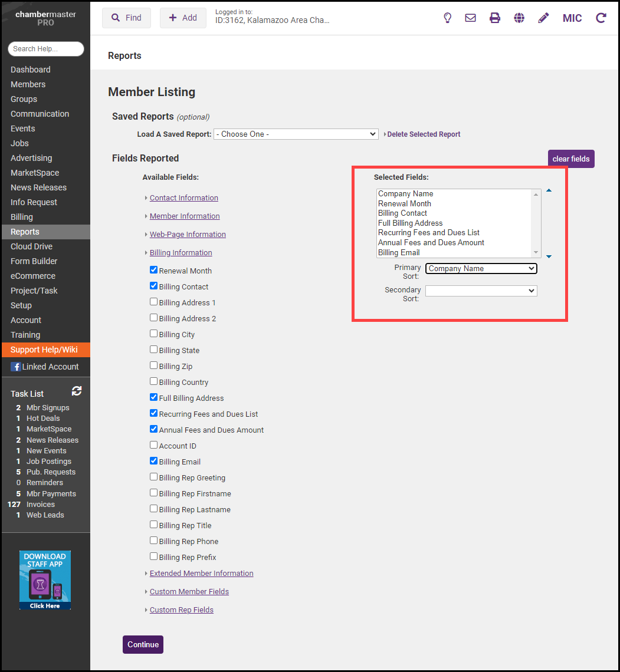Screen dimensions: 620x672
Task: Click the lightbulb icon in top toolbar
Action: click(447, 18)
